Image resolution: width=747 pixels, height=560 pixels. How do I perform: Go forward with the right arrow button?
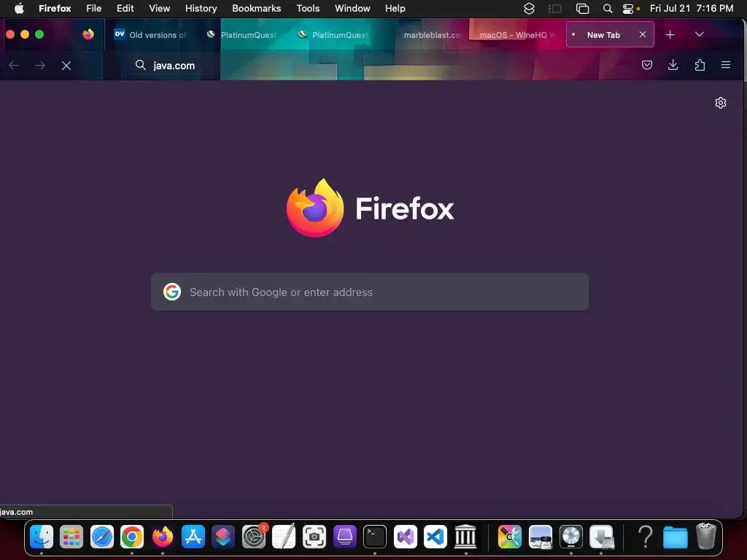[x=40, y=66]
